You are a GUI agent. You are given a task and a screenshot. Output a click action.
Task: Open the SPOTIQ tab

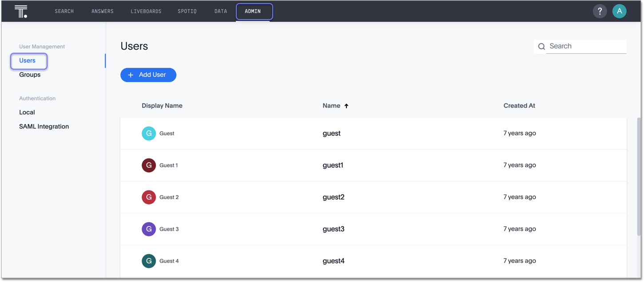pos(187,11)
